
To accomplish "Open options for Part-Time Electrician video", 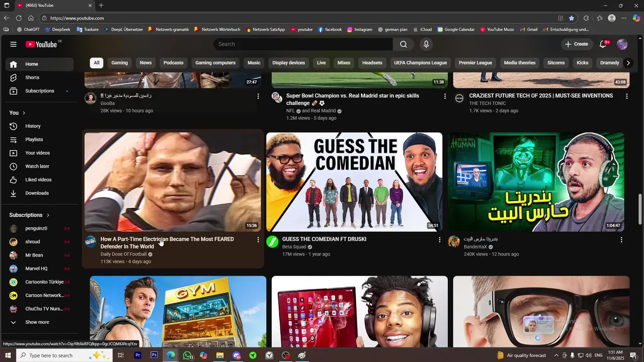I will (258, 240).
